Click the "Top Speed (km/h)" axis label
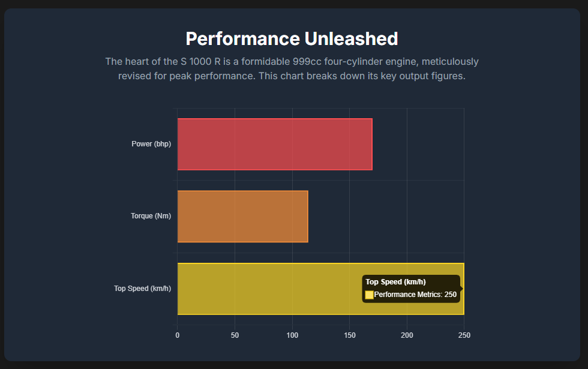This screenshot has height=369, width=588. (142, 289)
